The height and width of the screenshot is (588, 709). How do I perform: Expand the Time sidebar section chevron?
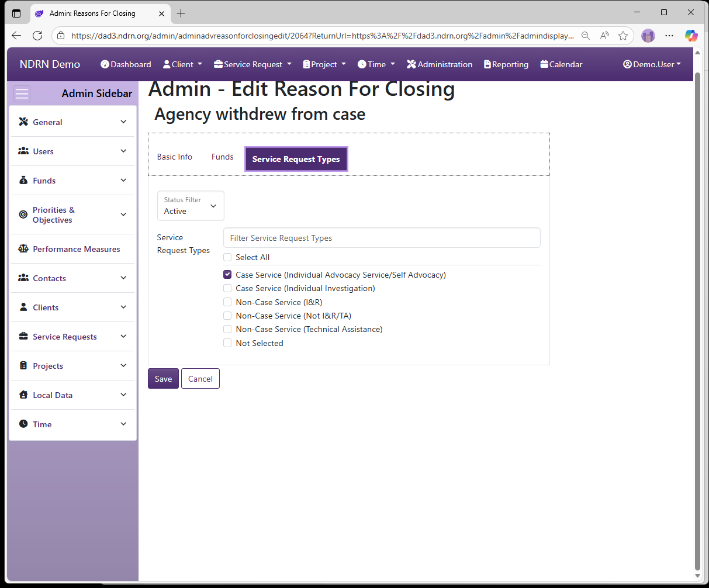coord(123,424)
